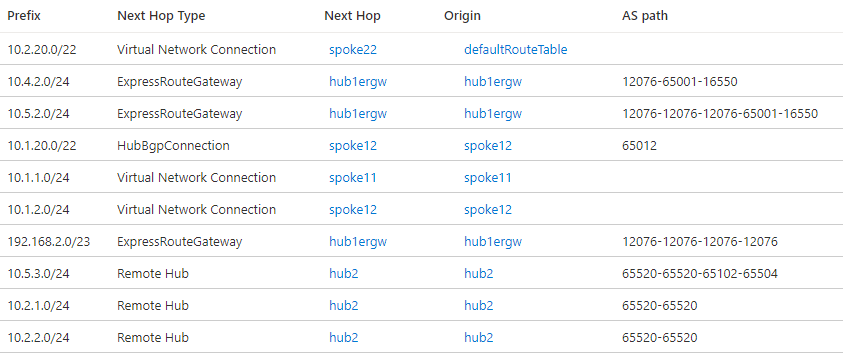
Task: Open hub1ergw origin for 10.5.2.0/24
Action: (x=493, y=113)
